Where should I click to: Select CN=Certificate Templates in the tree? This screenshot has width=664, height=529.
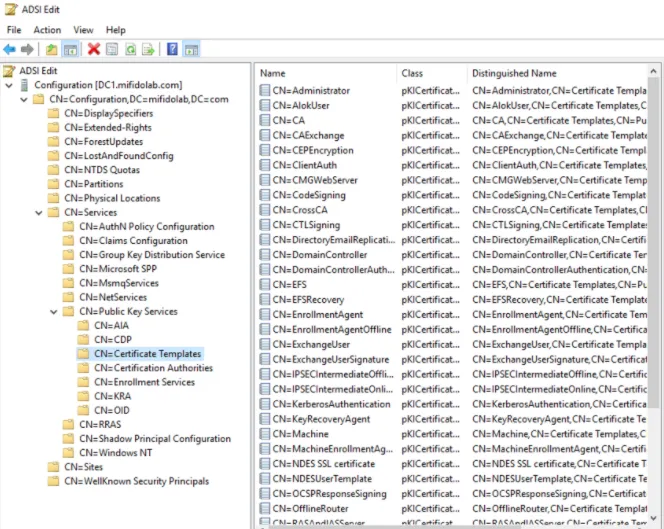tap(147, 354)
